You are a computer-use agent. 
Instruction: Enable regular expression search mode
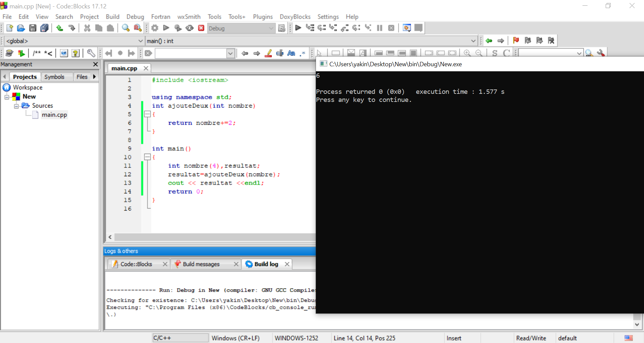(x=302, y=53)
